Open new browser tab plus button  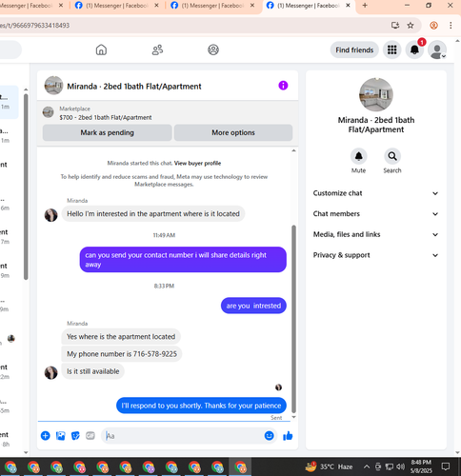[365, 6]
